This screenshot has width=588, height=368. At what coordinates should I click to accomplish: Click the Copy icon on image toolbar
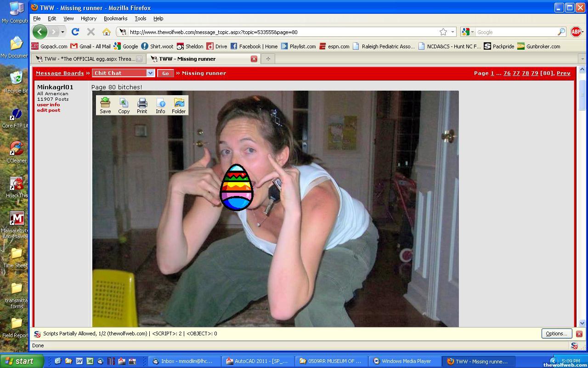point(124,105)
